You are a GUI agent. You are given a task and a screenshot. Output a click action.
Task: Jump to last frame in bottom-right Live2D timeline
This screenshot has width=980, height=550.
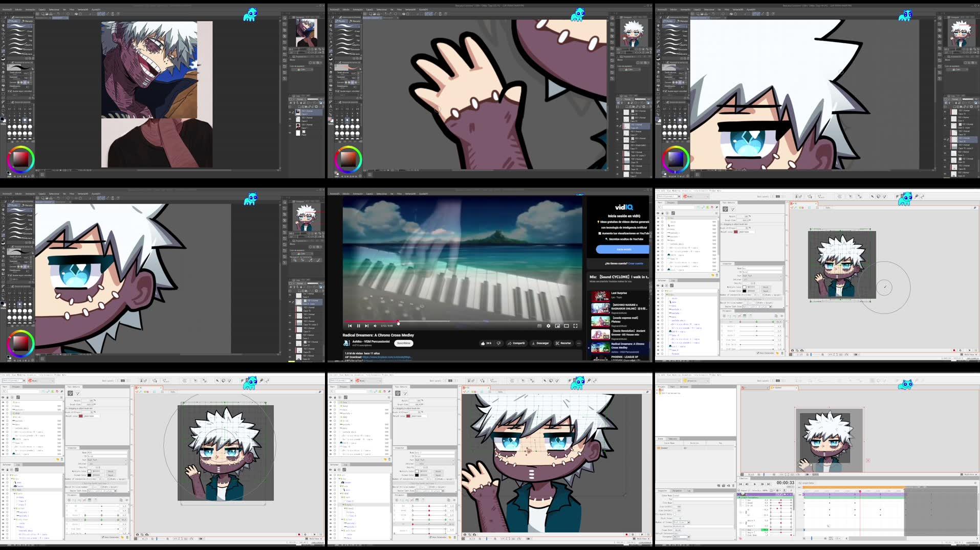(x=769, y=484)
